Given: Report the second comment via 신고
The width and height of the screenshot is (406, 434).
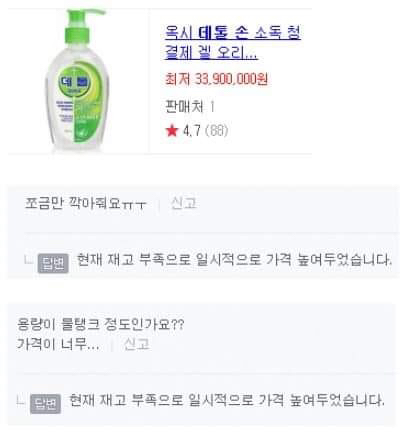Looking at the screenshot, I should pos(136,344).
